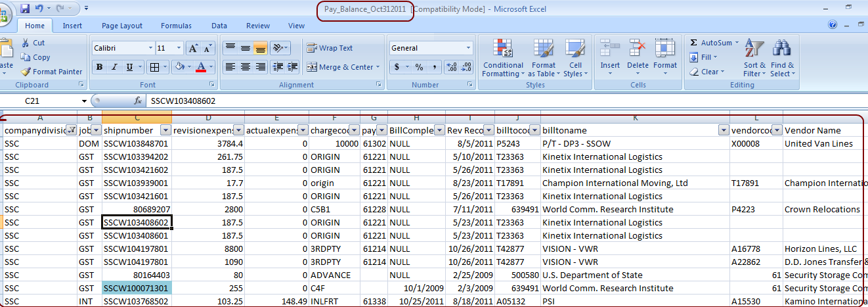Image resolution: width=868 pixels, height=307 pixels.
Task: Click the Undo icon in Quick Access toolbar
Action: (x=39, y=9)
